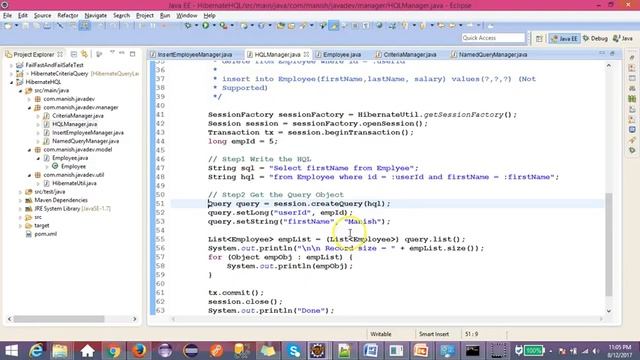Open the Source menu
The height and width of the screenshot is (360, 640).
[42, 16]
